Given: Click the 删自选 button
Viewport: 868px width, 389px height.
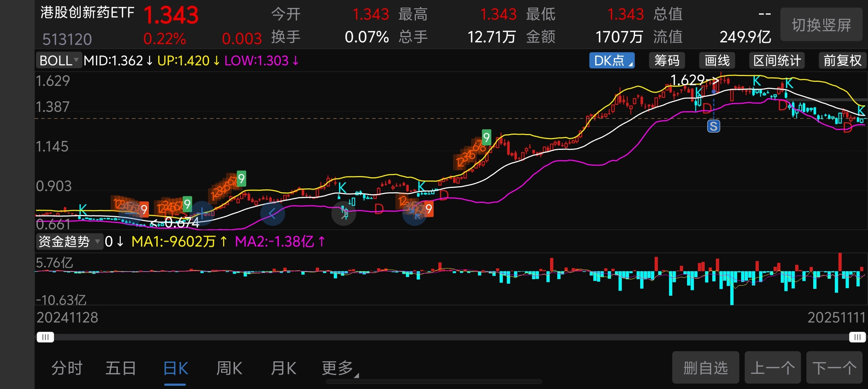Looking at the screenshot, I should [x=705, y=368].
